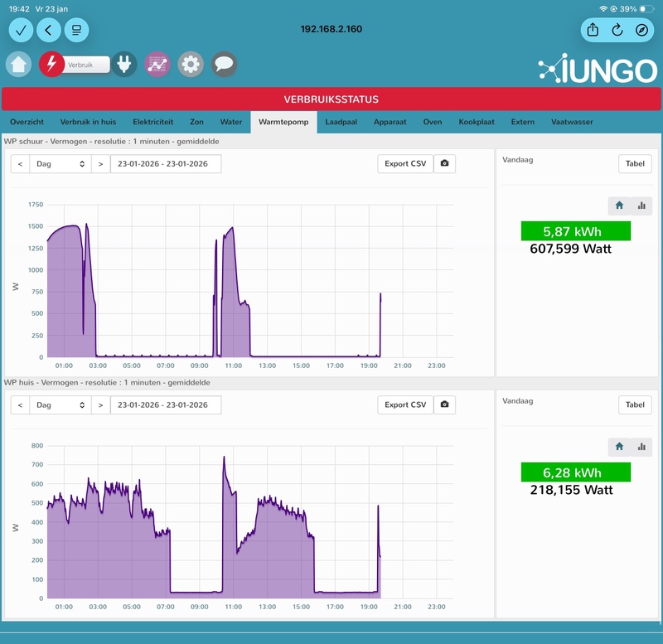
Task: Open the Vaatwasser tab
Action: pyautogui.click(x=572, y=122)
